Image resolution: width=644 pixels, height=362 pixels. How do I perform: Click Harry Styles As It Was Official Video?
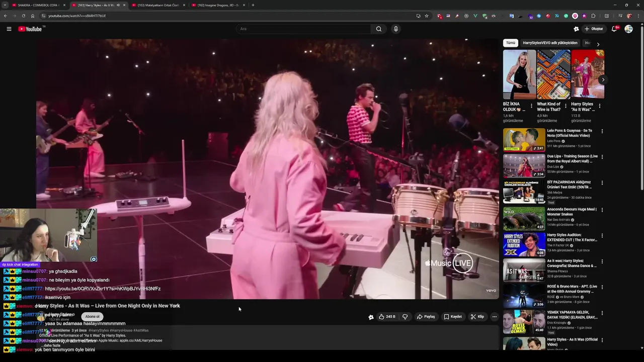(x=573, y=341)
